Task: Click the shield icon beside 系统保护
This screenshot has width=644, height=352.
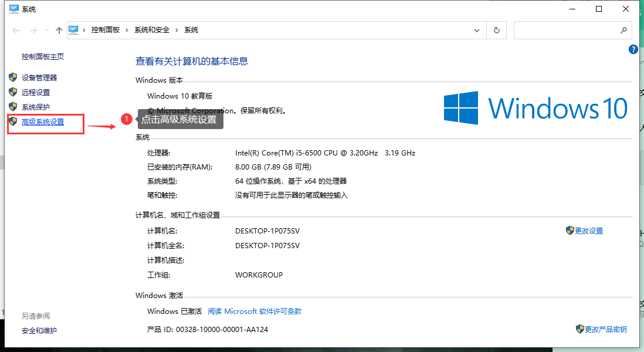Action: (x=13, y=107)
